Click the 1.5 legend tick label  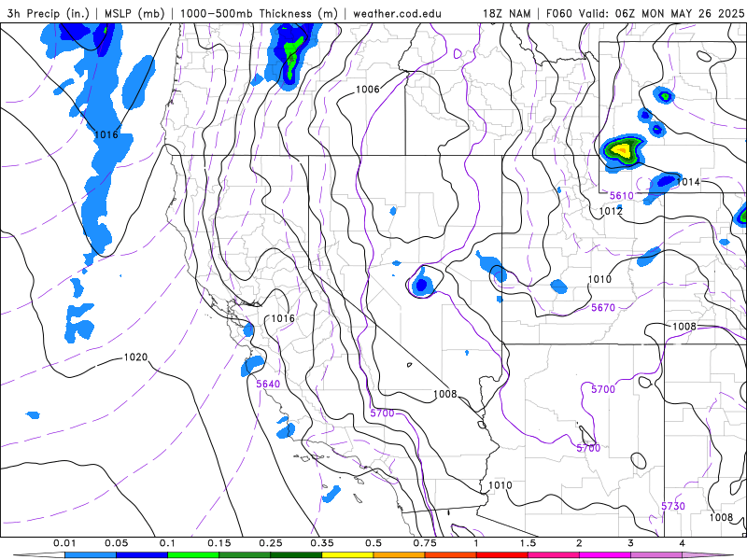[x=528, y=543]
